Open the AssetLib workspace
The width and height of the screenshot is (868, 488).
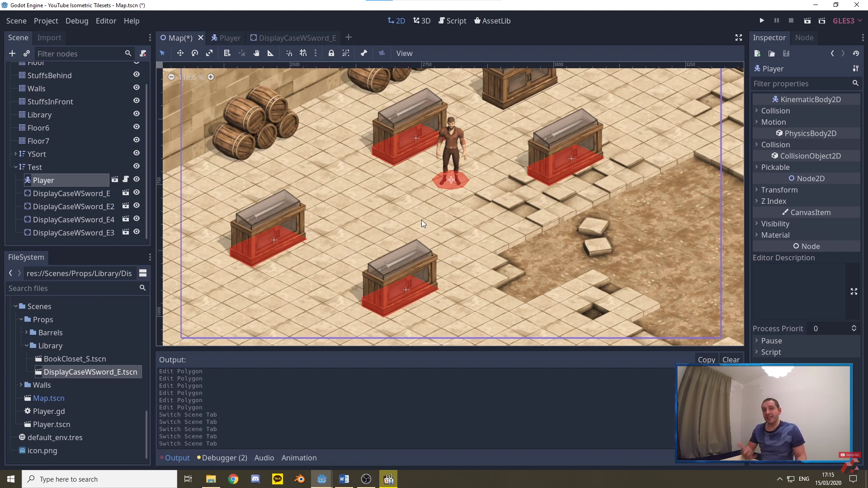tap(492, 21)
